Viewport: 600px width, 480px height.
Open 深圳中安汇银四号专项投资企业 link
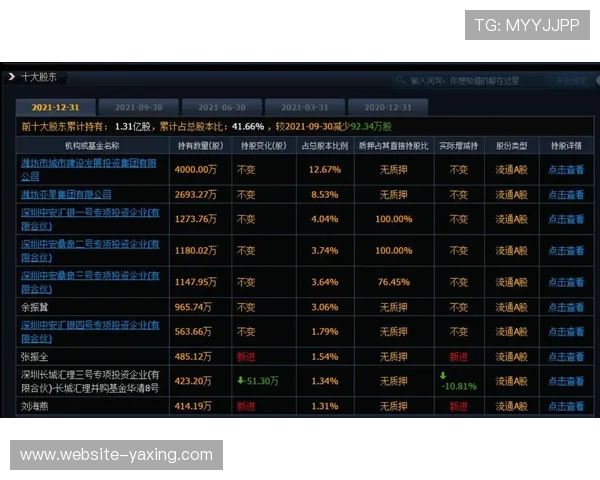[90, 331]
